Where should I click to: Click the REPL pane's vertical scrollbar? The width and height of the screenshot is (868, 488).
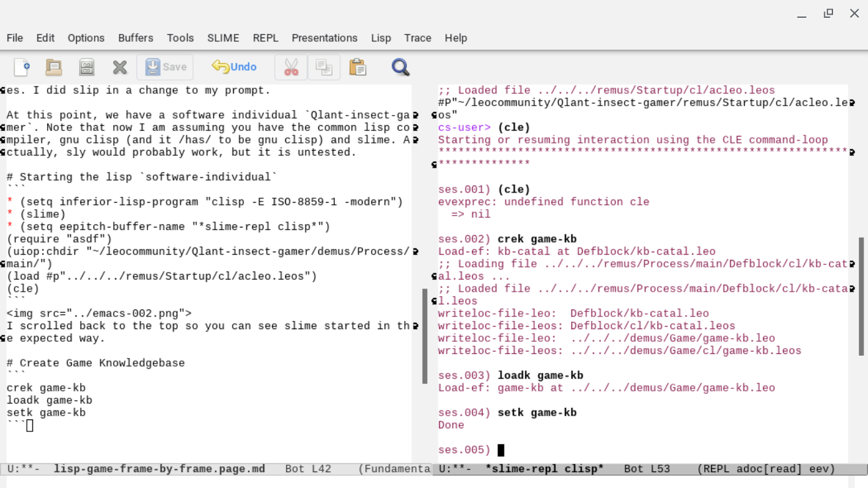pos(861,296)
